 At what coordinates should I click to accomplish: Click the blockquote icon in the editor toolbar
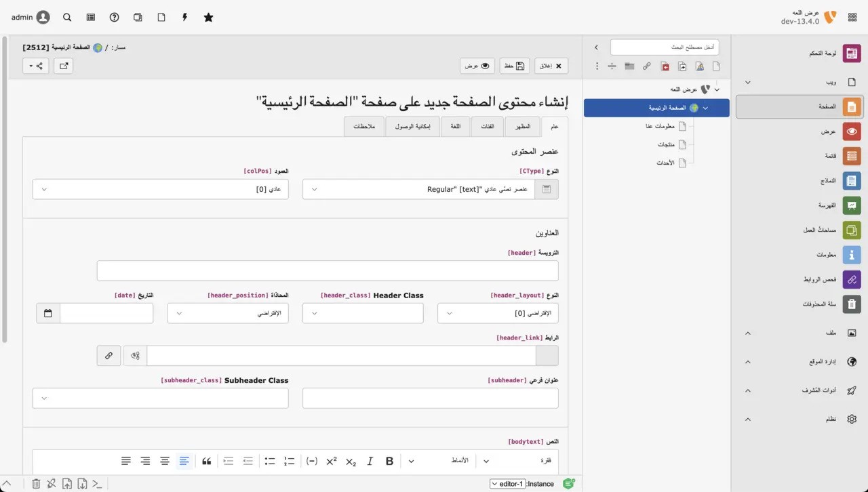click(x=207, y=461)
